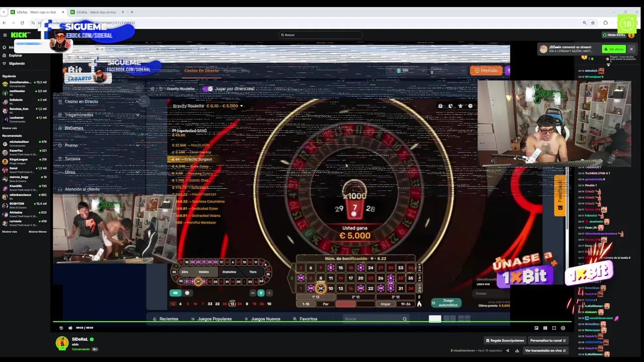The image size is (644, 362).
Task: Enable picture-in-picture for the clip
Action: [536, 328]
